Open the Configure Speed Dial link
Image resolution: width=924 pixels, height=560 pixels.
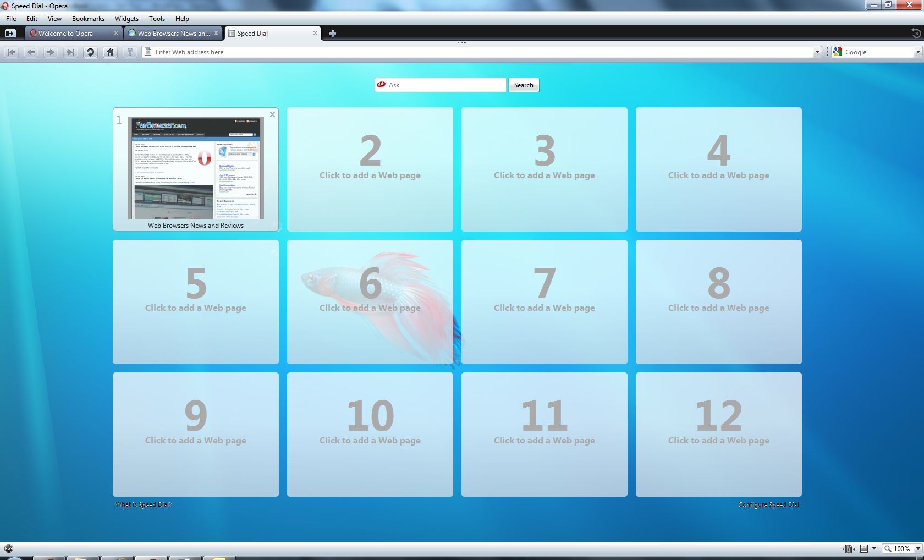point(768,504)
